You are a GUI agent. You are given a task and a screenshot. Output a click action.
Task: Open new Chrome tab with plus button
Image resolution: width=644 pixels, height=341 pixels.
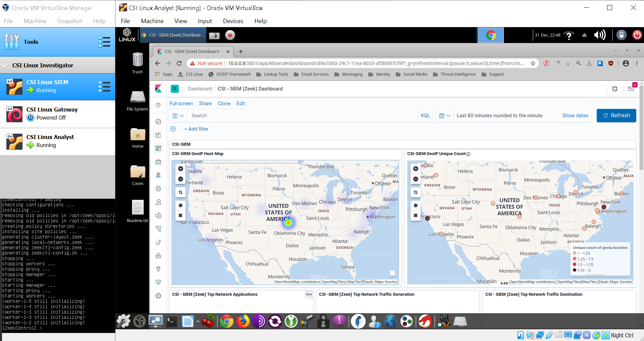(x=241, y=52)
